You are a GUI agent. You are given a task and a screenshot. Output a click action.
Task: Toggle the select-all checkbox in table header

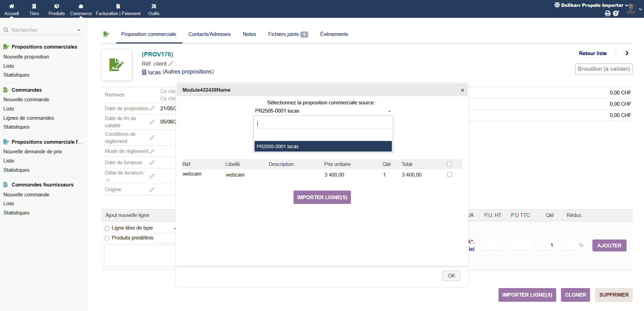click(x=449, y=164)
